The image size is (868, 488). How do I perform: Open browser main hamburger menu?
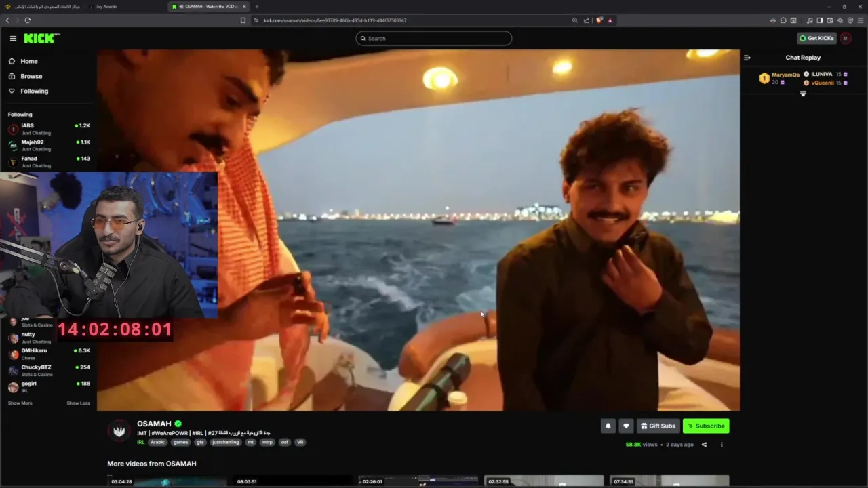click(x=861, y=20)
